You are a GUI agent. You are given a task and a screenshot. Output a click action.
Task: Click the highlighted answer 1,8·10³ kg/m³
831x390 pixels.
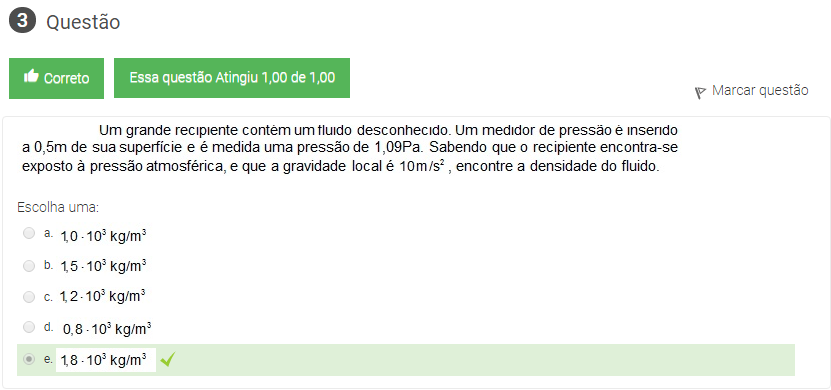tap(104, 360)
